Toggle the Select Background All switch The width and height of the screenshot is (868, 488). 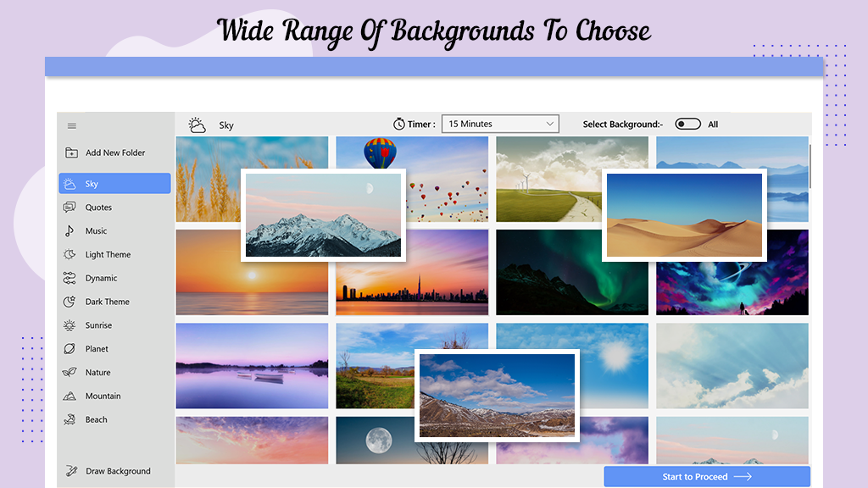tap(688, 124)
